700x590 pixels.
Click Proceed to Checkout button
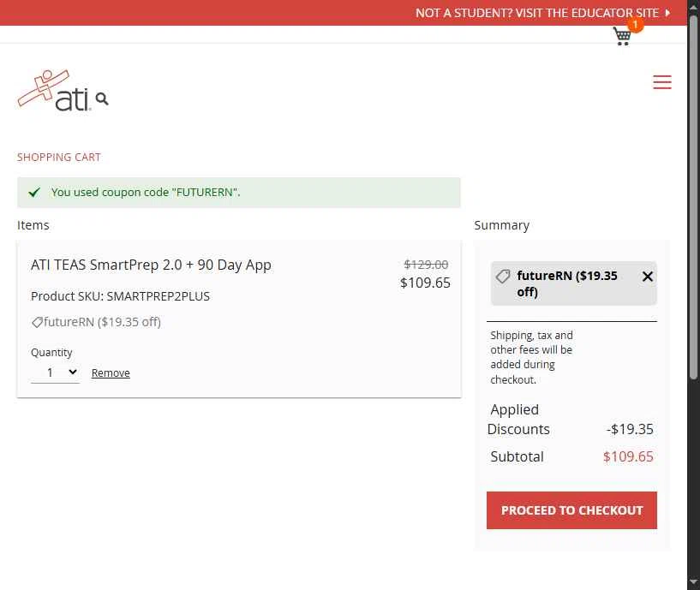point(571,510)
